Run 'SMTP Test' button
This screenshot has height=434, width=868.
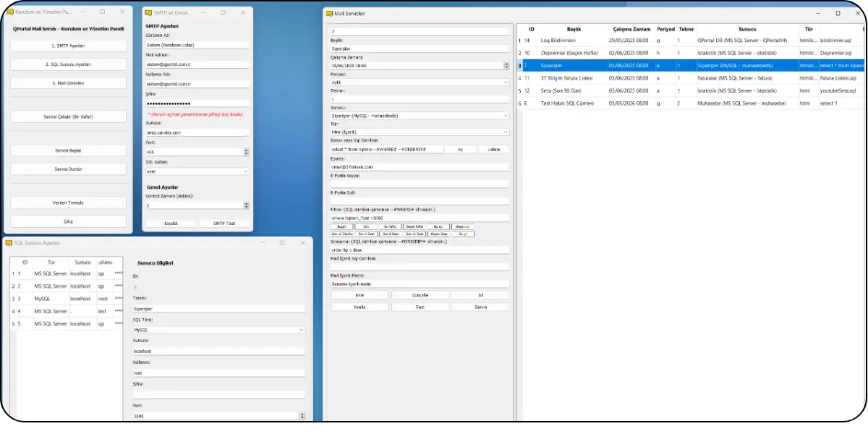pos(224,224)
